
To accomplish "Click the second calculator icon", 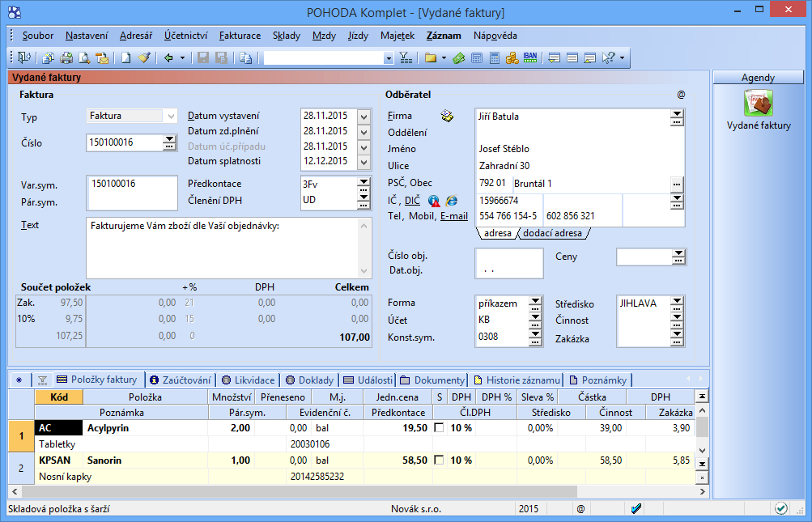I will (x=495, y=57).
